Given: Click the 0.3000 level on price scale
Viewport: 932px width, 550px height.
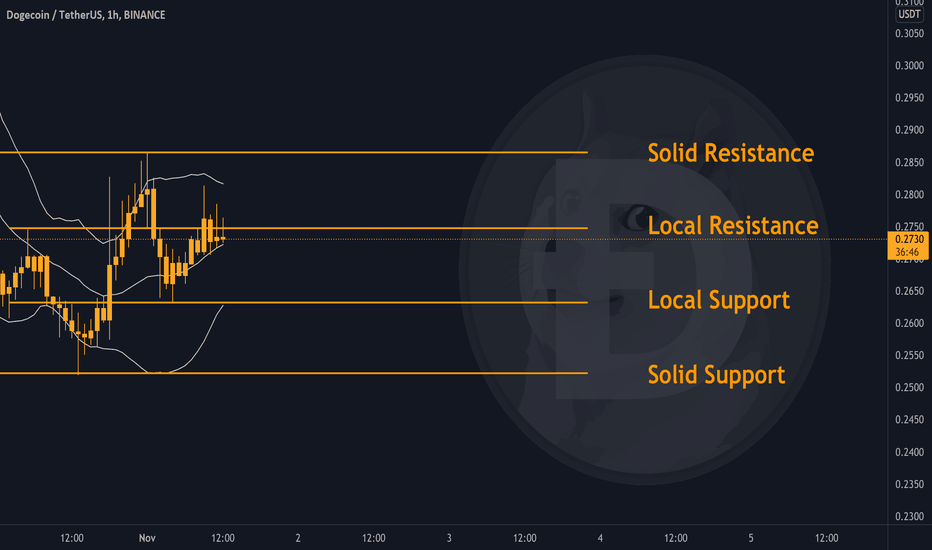Looking at the screenshot, I should (909, 65).
